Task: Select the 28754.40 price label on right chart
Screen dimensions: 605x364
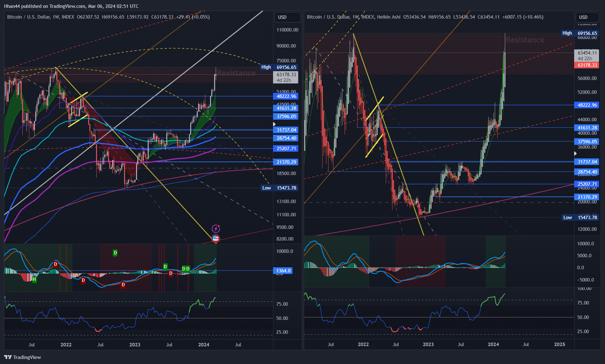Action: 587,172
